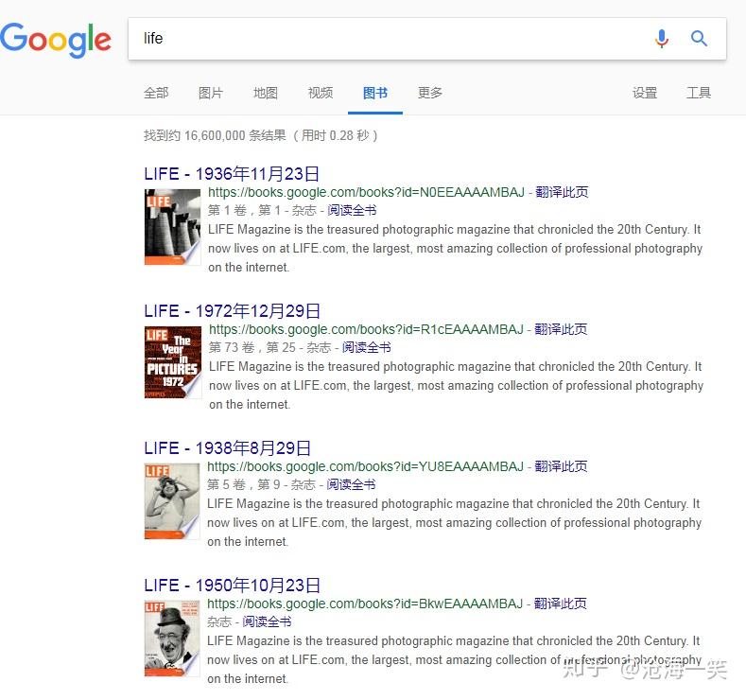Select the 图书 tab
The width and height of the screenshot is (746, 700).
375,93
